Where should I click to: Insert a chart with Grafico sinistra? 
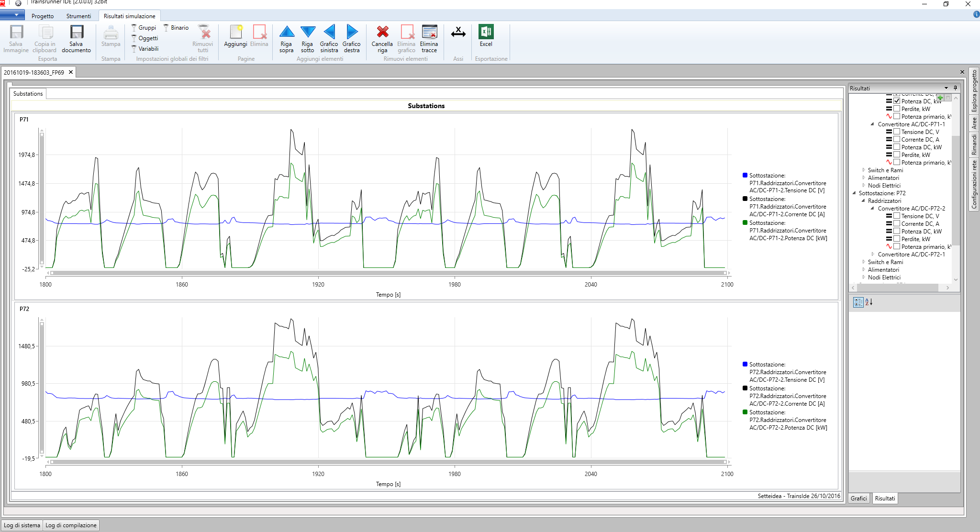[x=329, y=33]
